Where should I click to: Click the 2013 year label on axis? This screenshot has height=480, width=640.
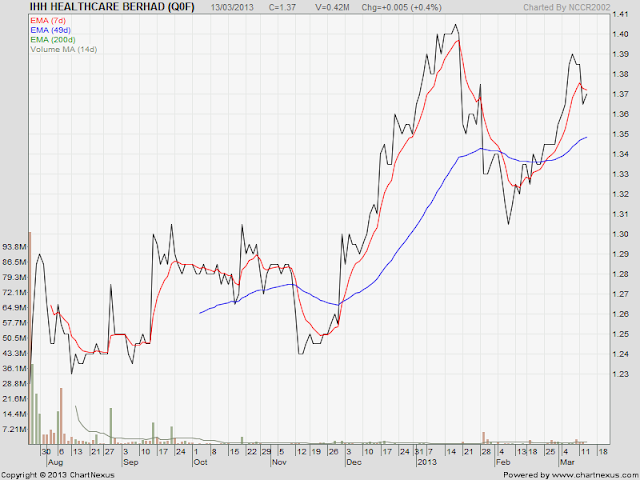[427, 462]
